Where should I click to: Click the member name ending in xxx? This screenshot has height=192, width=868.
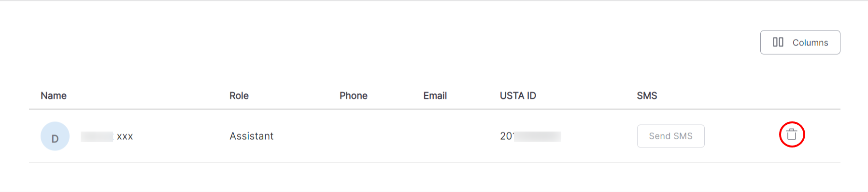pos(107,136)
